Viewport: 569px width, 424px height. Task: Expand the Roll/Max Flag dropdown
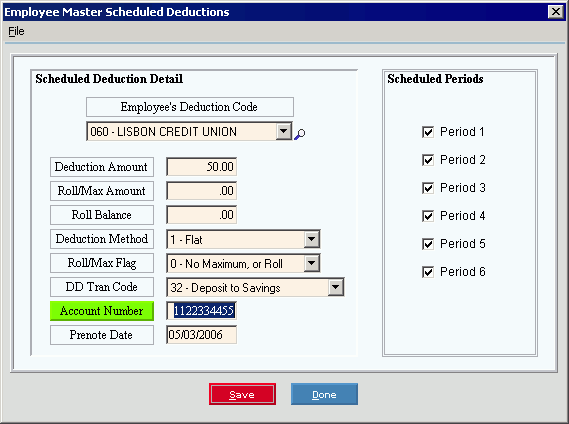coord(312,263)
